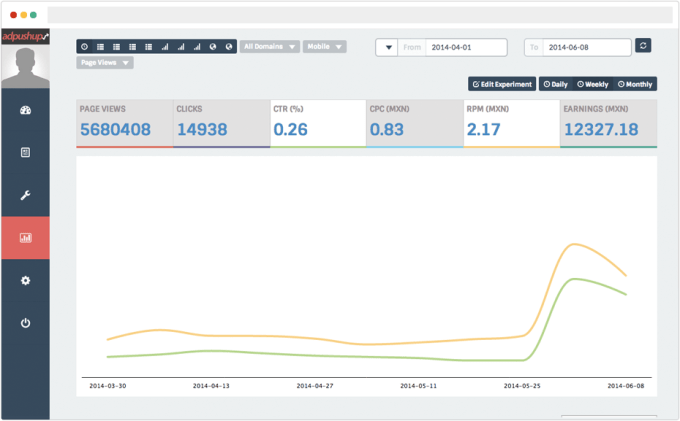Viewport: 680px width, 421px height.
Task: Select the chart analytics icon in sidebar
Action: pos(26,238)
